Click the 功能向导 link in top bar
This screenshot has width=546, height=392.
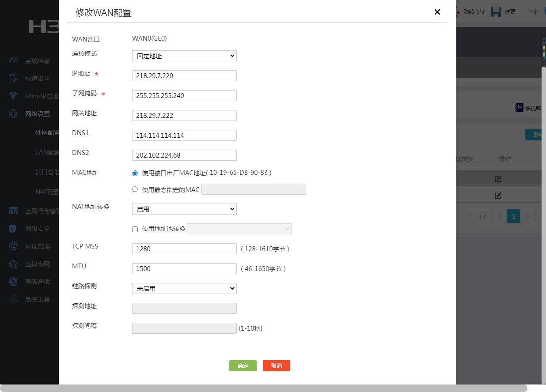click(x=474, y=11)
